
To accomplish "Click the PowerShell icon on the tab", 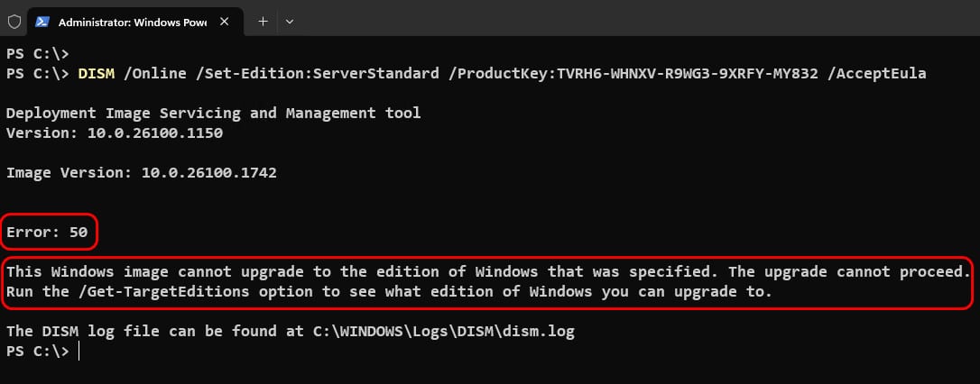I will 42,22.
